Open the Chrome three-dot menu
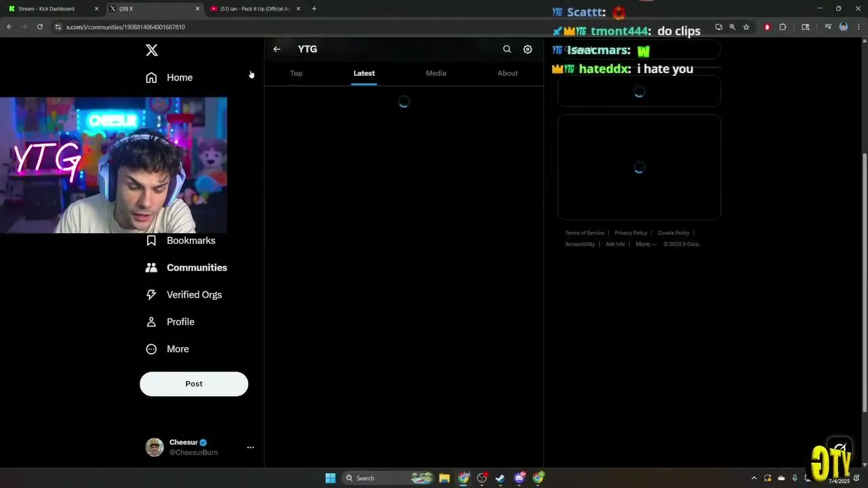 [x=858, y=27]
